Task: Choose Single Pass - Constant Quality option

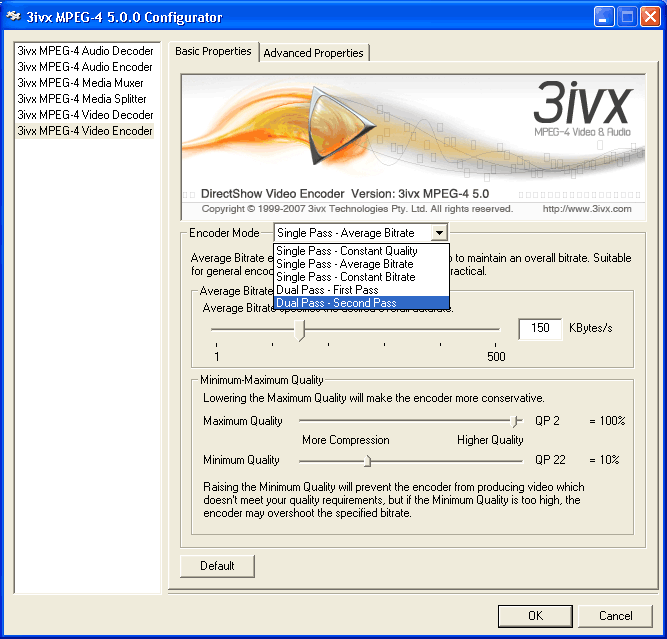Action: pyautogui.click(x=361, y=251)
